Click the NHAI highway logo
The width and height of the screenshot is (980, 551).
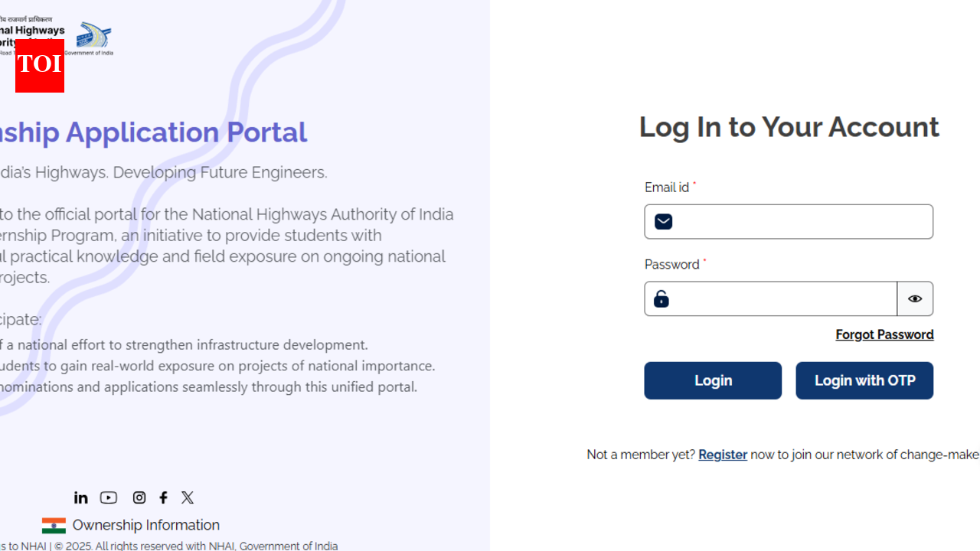pos(95,37)
